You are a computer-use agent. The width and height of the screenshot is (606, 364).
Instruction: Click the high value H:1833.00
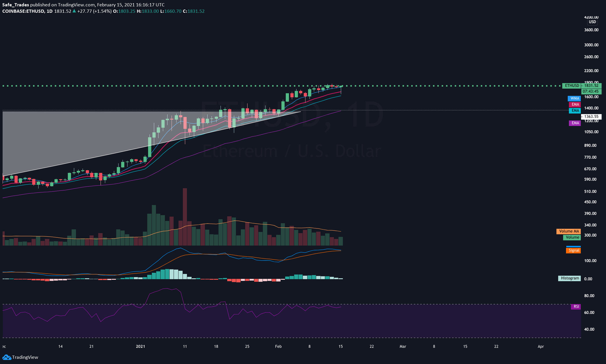click(148, 11)
